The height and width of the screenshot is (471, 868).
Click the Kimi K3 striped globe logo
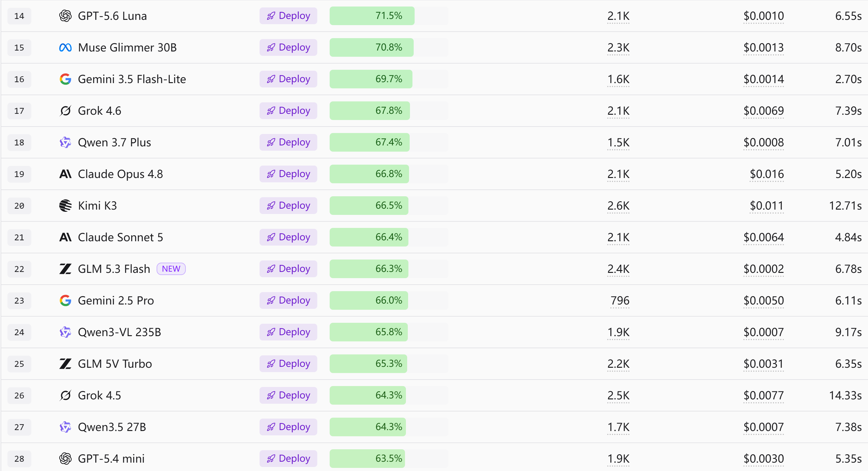65,206
